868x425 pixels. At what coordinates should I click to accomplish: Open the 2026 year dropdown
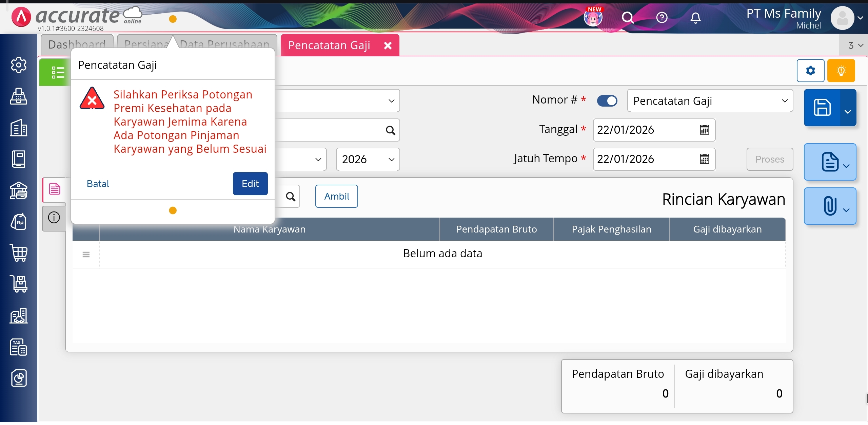(368, 159)
